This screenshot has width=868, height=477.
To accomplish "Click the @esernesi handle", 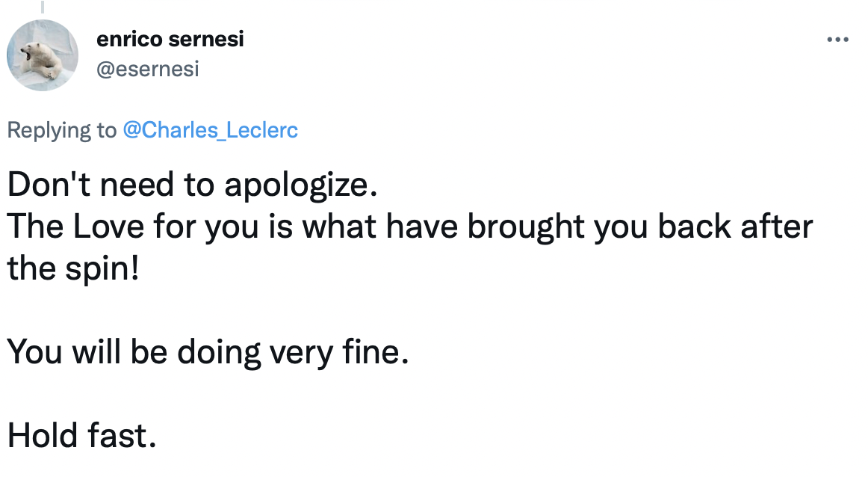I will point(147,70).
